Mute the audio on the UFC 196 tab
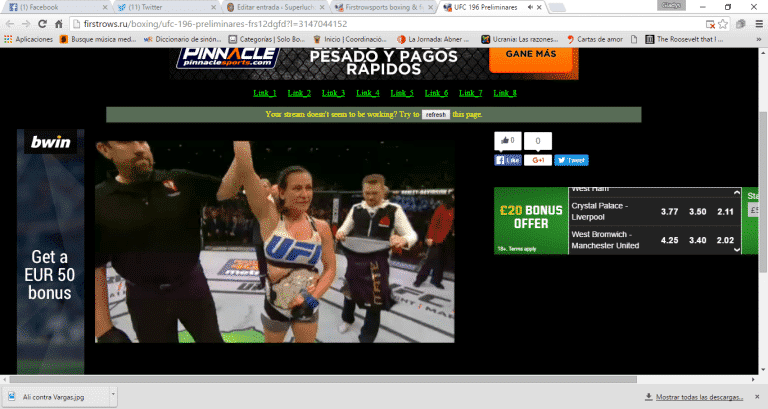The image size is (768, 409). [x=530, y=7]
